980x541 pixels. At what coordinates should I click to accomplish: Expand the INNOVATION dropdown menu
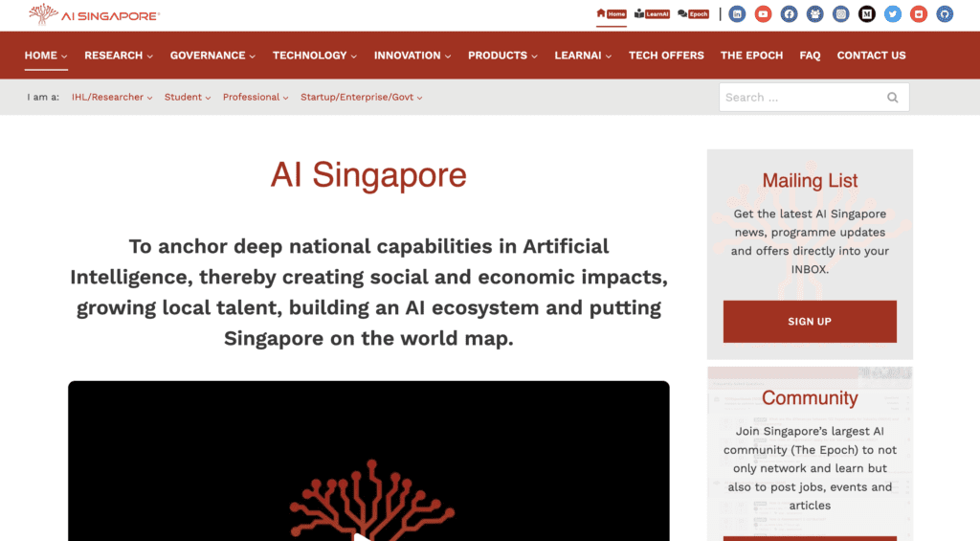[412, 56]
